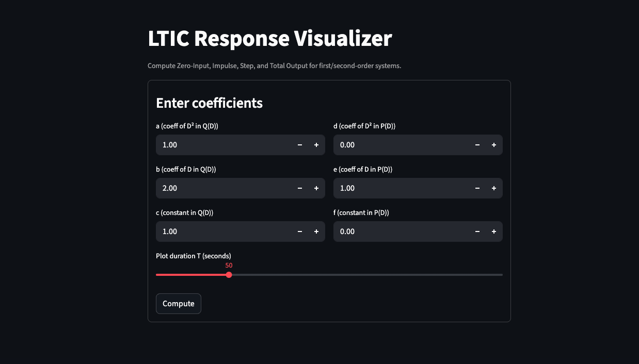Increment coefficient a with plus icon
639x364 pixels.
316,145
